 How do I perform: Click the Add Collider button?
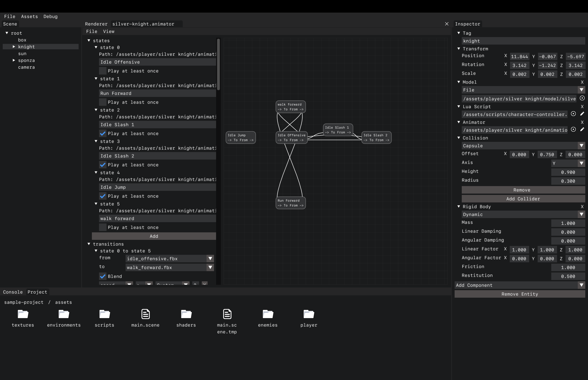coord(523,199)
